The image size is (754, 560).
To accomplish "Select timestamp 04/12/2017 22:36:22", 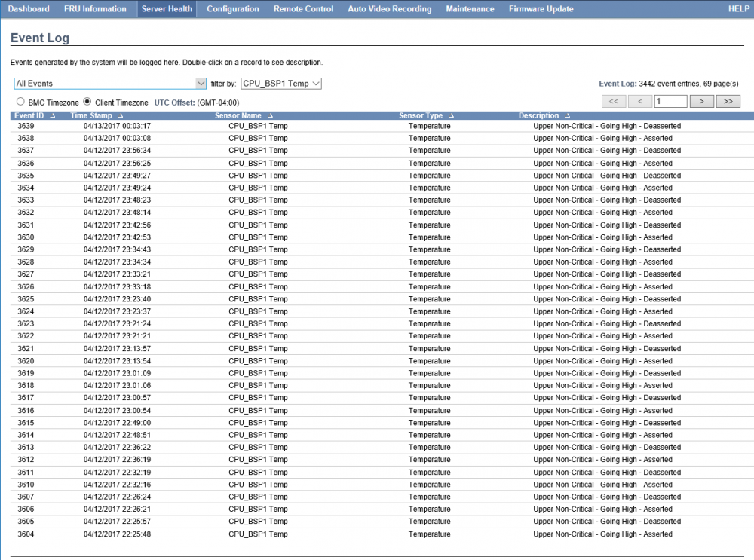I will pos(117,448).
